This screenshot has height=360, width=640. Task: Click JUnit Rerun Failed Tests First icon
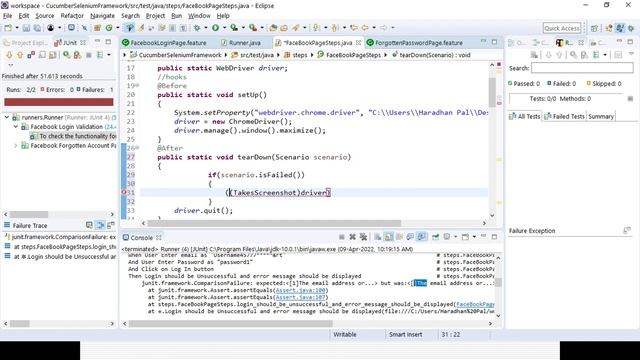pyautogui.click(x=77, y=55)
